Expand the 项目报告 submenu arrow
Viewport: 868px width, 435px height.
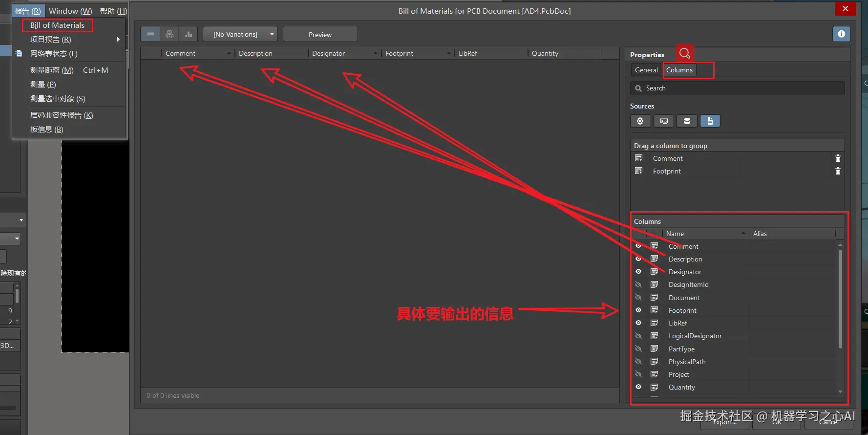click(118, 39)
